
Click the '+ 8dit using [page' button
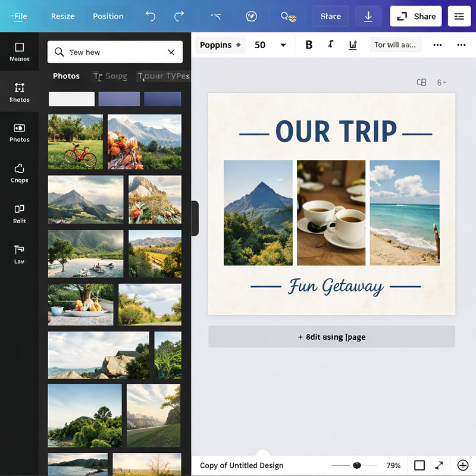coord(331,337)
